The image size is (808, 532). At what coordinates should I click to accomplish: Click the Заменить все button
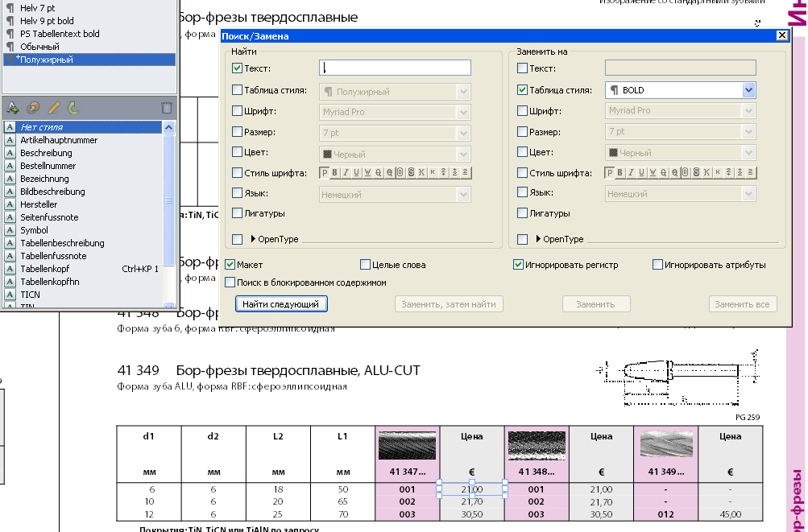coord(743,304)
